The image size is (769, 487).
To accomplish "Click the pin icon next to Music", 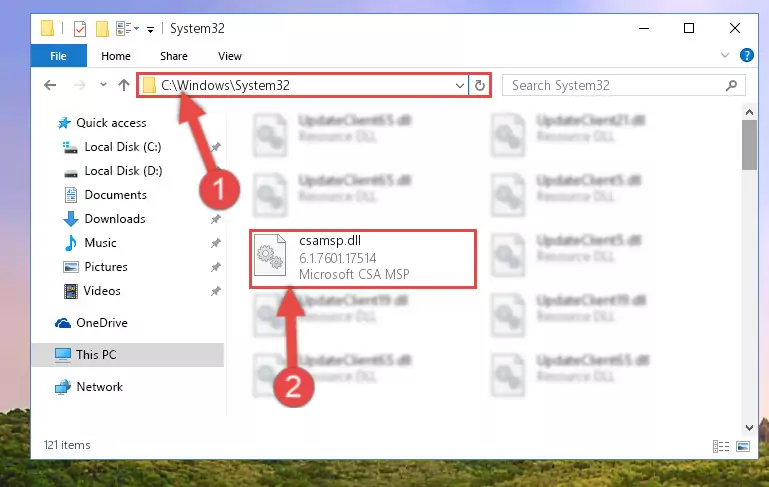I will pyautogui.click(x=215, y=243).
